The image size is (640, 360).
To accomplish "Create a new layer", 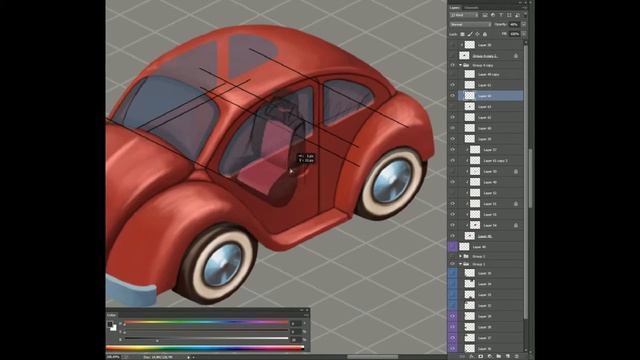I will (508, 356).
